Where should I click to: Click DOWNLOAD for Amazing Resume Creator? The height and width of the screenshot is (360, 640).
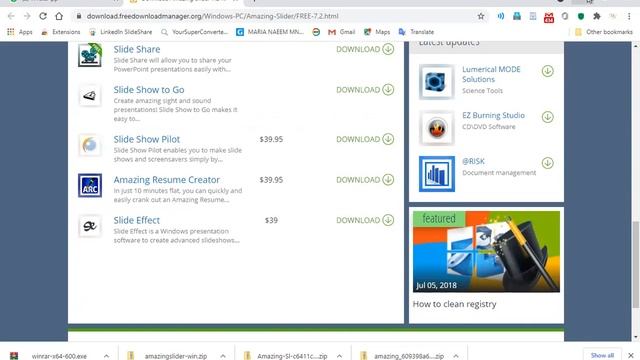tap(365, 180)
